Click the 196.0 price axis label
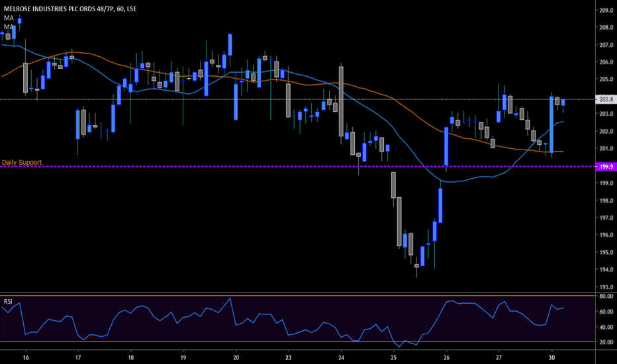This screenshot has height=364, width=617. click(x=606, y=235)
